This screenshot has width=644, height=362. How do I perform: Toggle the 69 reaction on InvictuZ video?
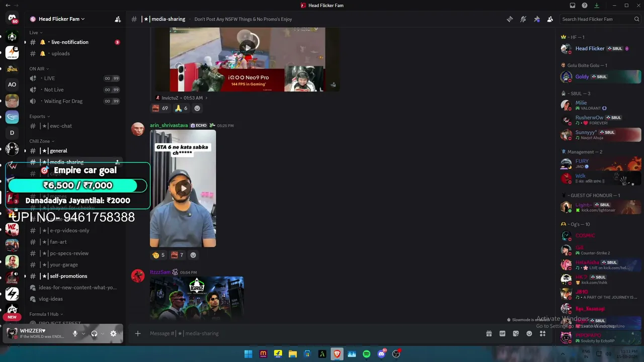coord(160,108)
